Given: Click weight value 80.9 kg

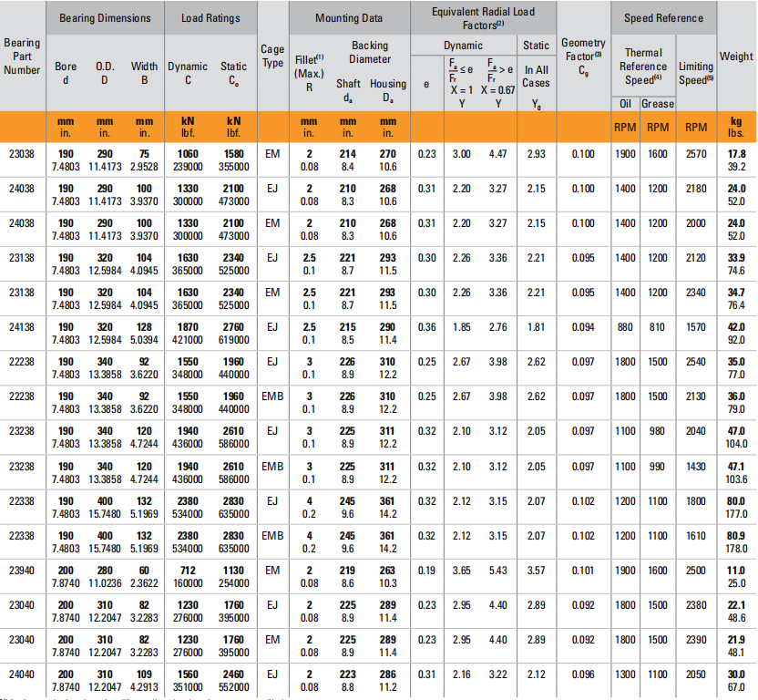Looking at the screenshot, I should [x=736, y=536].
